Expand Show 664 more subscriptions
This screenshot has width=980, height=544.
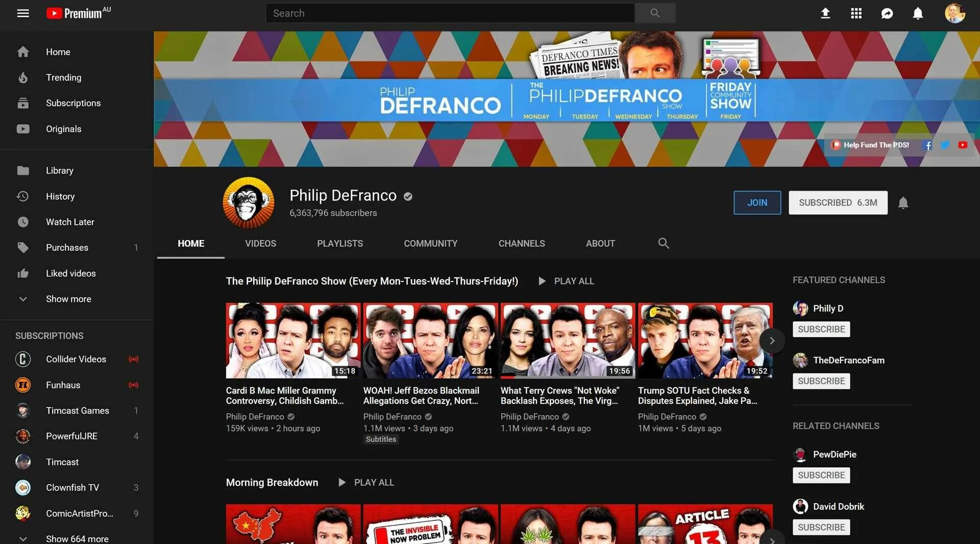coord(77,538)
